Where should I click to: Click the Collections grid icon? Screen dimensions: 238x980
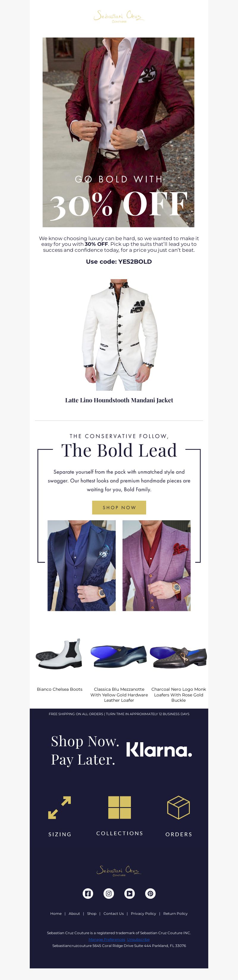[119, 807]
